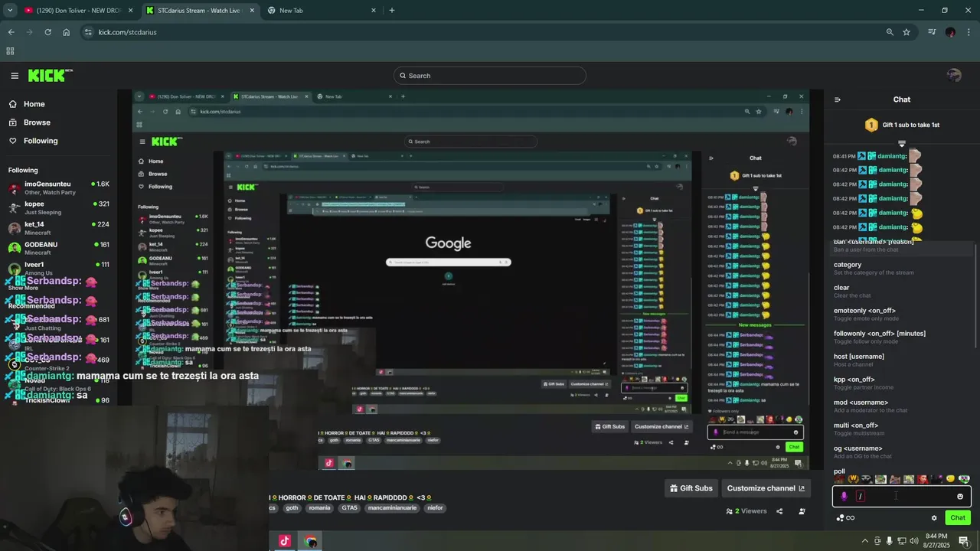Expand Show More in Following list
The image size is (980, 551).
click(24, 288)
